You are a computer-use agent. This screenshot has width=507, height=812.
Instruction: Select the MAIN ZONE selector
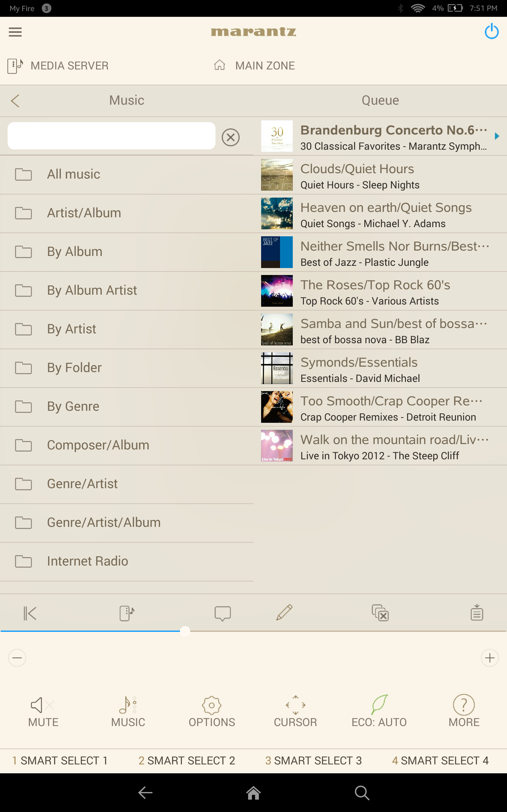click(x=254, y=65)
